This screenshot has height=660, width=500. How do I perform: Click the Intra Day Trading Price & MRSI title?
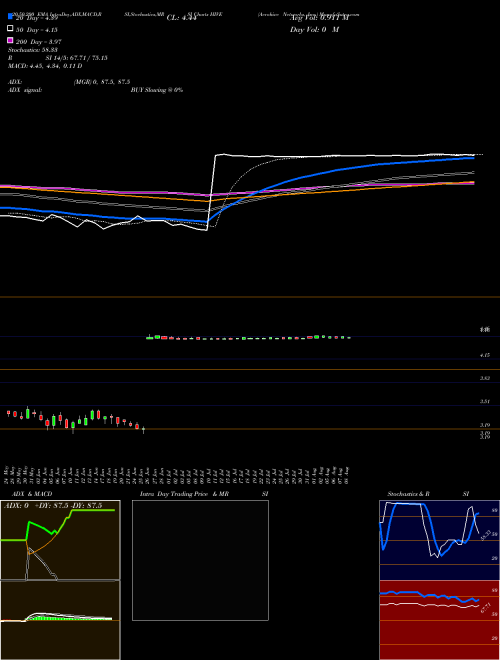pyautogui.click(x=204, y=494)
